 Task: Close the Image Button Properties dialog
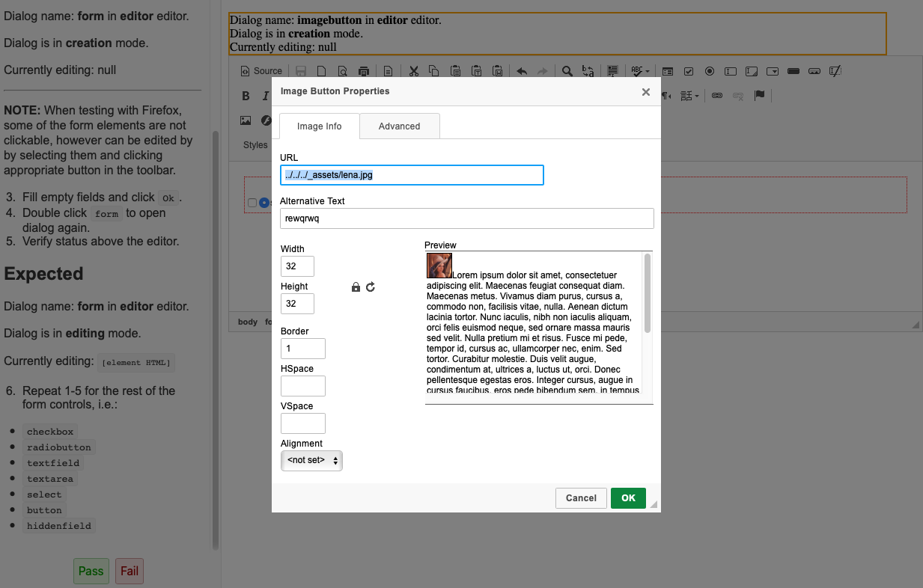pyautogui.click(x=646, y=92)
